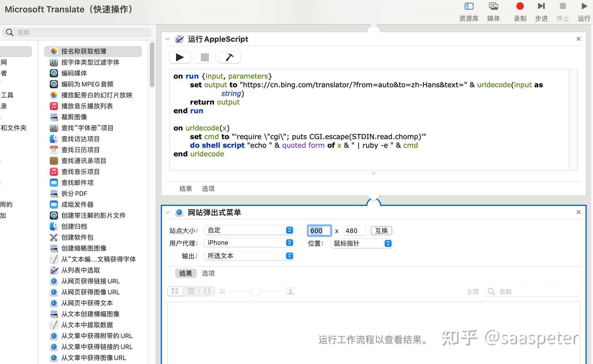Select 拆分 PDF action
The image size is (593, 364).
(93, 194)
